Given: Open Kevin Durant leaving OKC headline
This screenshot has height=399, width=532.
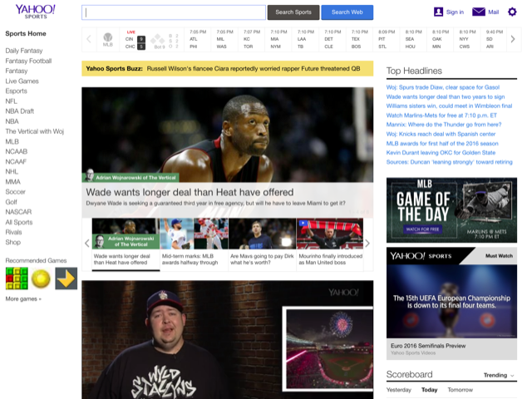Looking at the screenshot, I should point(441,153).
